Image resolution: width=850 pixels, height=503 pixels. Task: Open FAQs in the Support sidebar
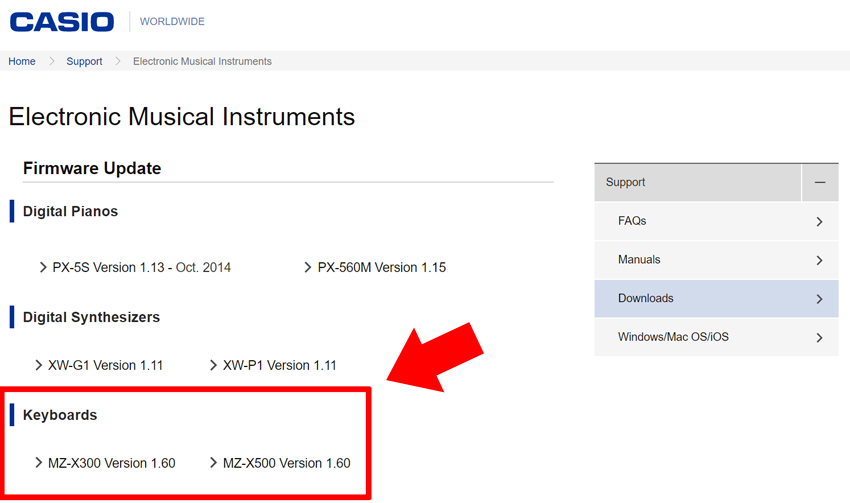[x=716, y=221]
